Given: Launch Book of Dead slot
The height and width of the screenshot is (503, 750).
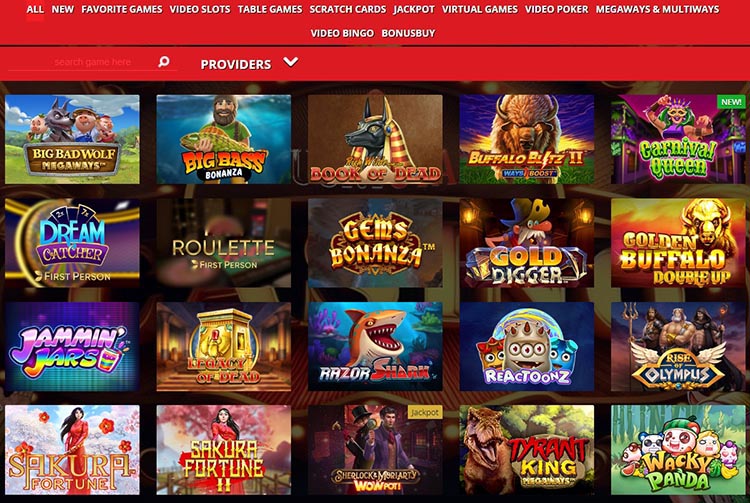Looking at the screenshot, I should 375,139.
